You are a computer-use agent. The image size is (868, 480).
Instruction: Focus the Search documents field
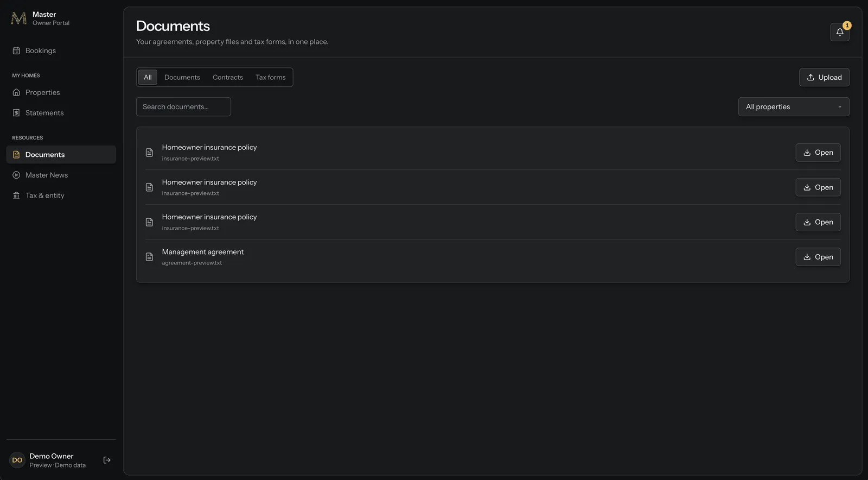coord(183,107)
